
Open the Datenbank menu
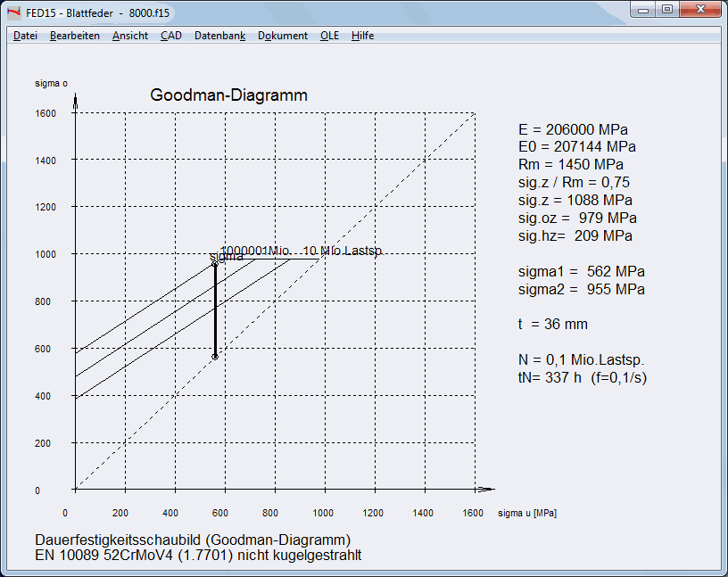point(219,36)
